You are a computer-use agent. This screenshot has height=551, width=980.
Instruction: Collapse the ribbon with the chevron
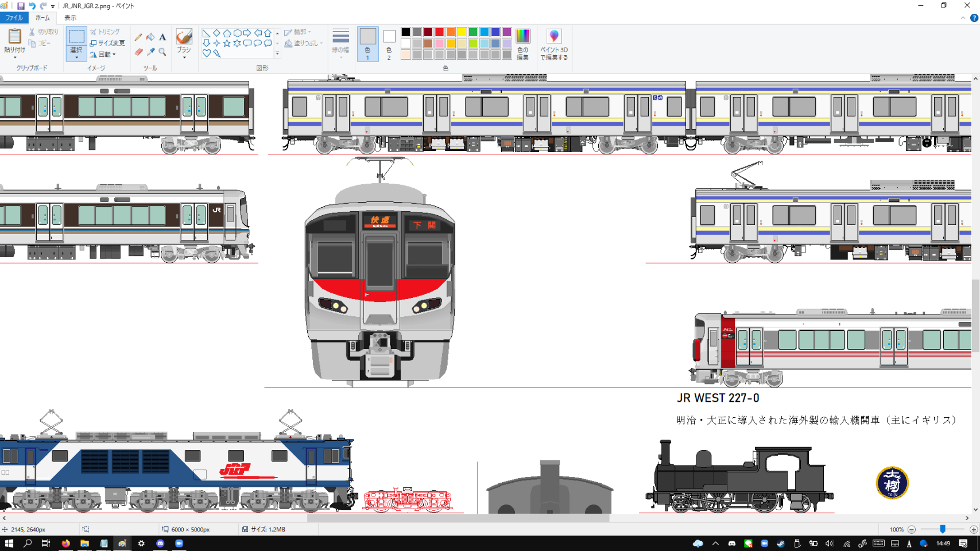(963, 18)
